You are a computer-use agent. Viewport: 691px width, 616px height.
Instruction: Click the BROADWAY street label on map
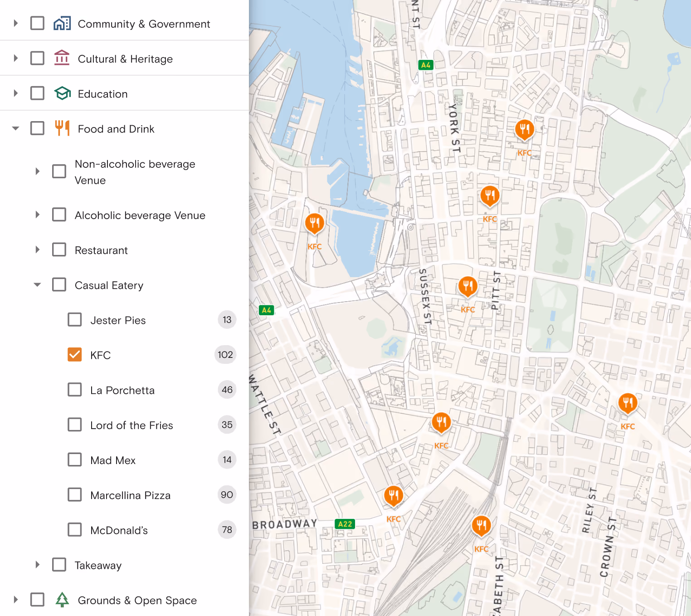[x=285, y=524]
